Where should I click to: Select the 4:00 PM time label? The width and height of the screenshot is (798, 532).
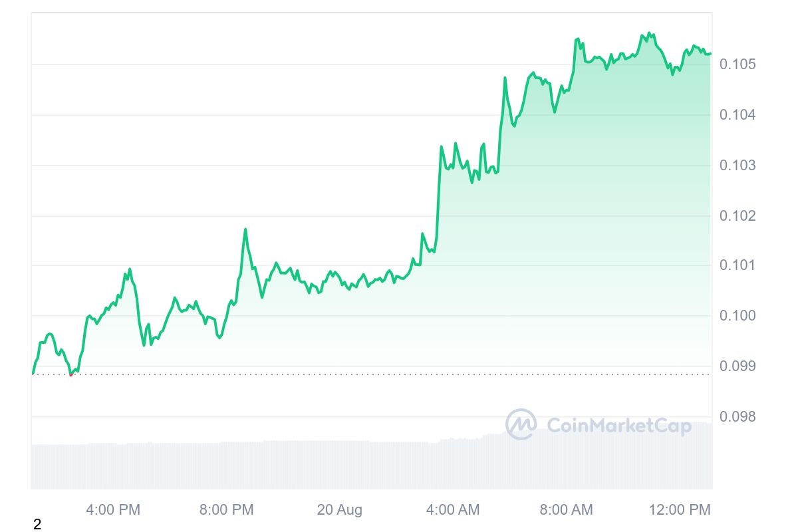tap(113, 510)
